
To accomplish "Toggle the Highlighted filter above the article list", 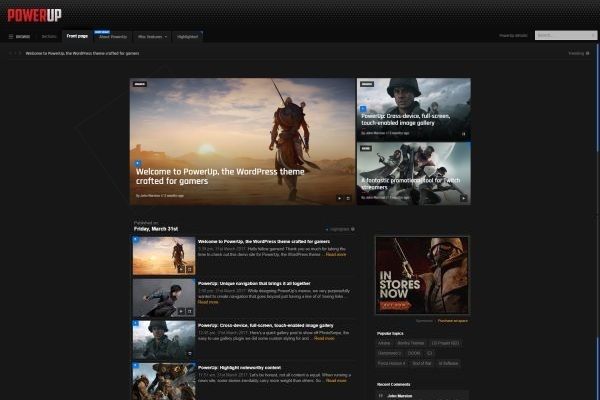I will pyautogui.click(x=340, y=229).
